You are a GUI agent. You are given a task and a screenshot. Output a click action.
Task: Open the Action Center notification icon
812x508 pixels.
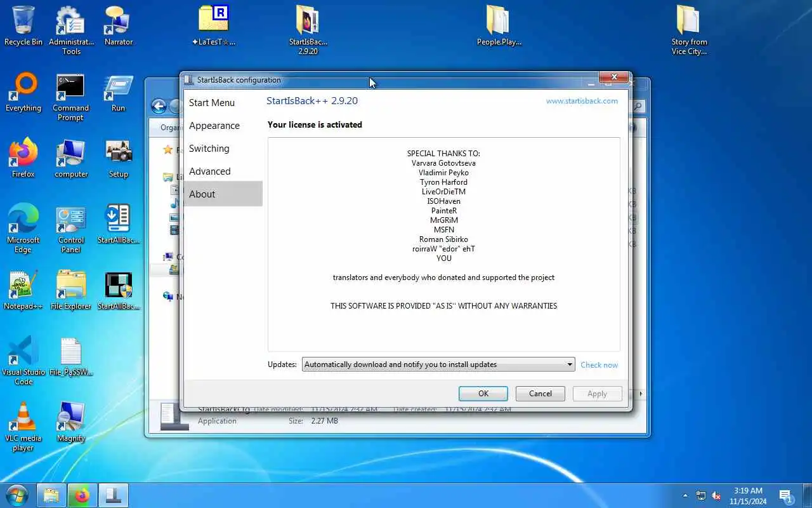(787, 496)
